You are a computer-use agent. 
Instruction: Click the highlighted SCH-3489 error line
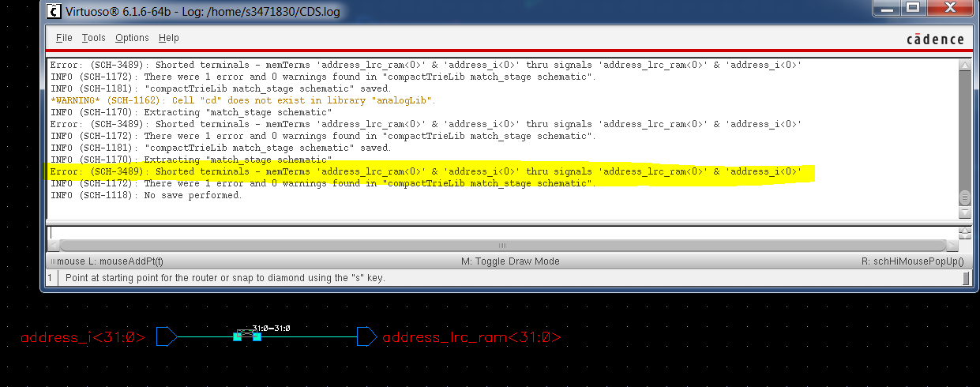426,171
